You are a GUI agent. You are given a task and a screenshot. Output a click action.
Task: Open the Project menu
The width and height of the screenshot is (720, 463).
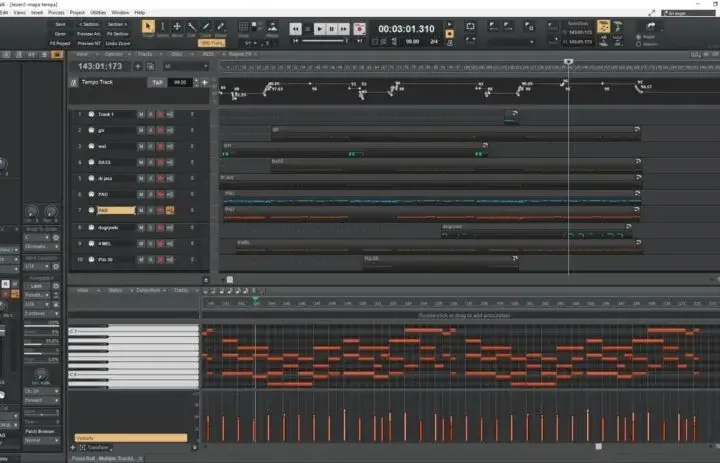tap(77, 12)
